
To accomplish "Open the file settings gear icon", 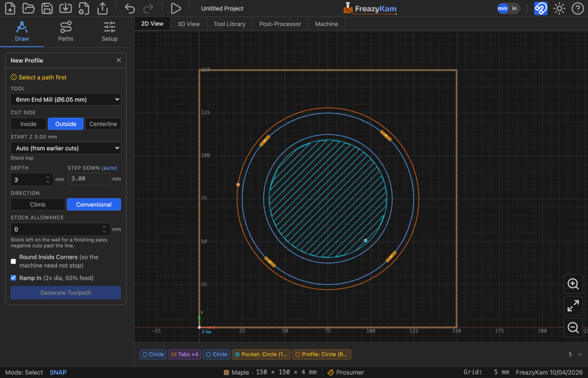I will (x=84, y=8).
